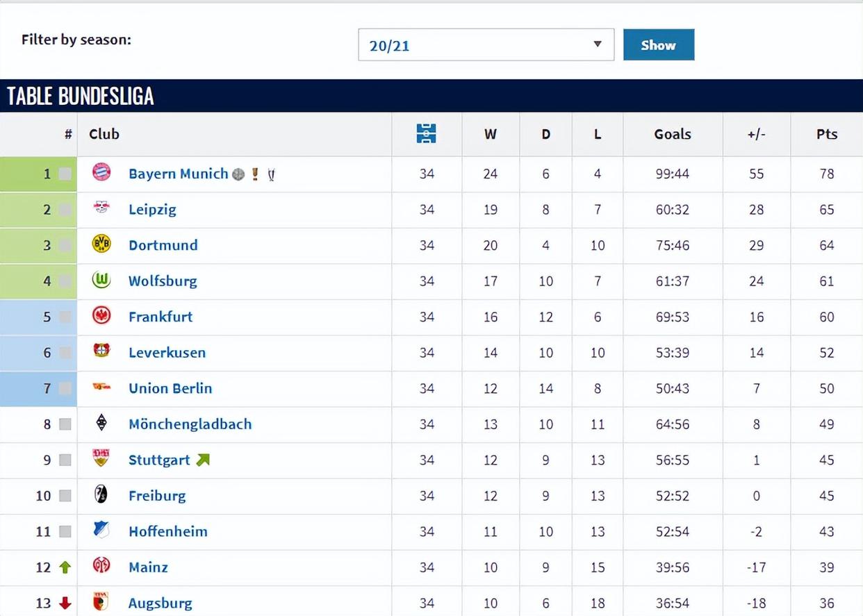The image size is (863, 616).
Task: Select the checkbox for rank 9 Stuttgart
Action: point(65,460)
